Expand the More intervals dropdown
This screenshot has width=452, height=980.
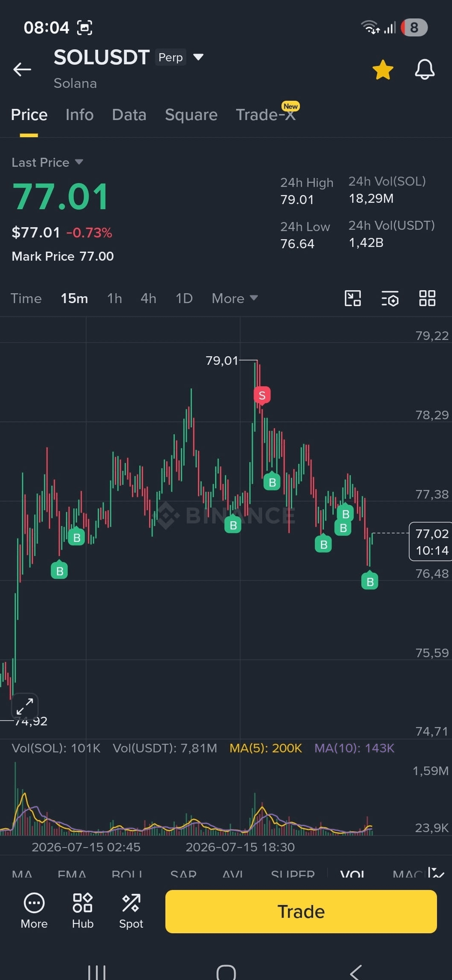[235, 298]
